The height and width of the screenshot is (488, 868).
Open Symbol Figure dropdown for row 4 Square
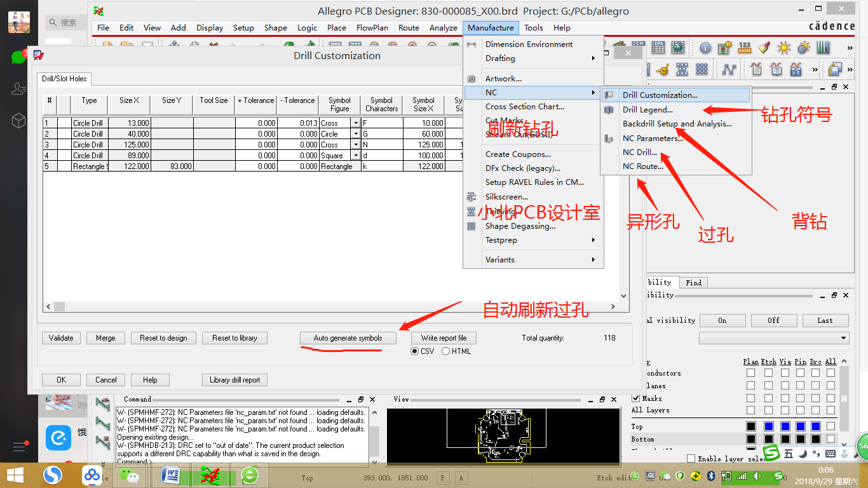(356, 156)
